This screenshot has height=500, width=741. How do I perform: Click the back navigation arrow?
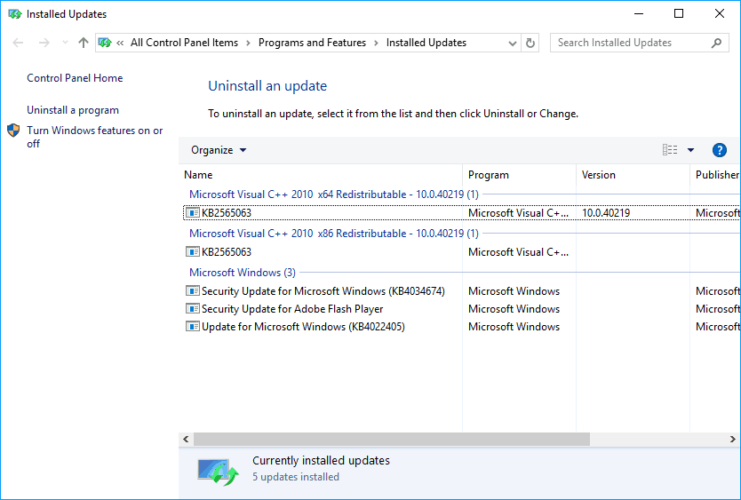(x=18, y=43)
